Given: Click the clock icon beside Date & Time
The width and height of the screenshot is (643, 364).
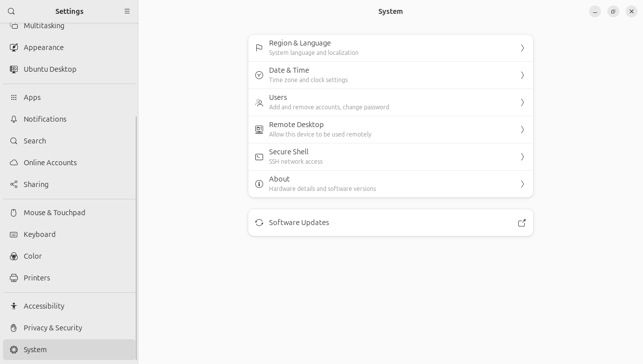Looking at the screenshot, I should click(x=259, y=75).
